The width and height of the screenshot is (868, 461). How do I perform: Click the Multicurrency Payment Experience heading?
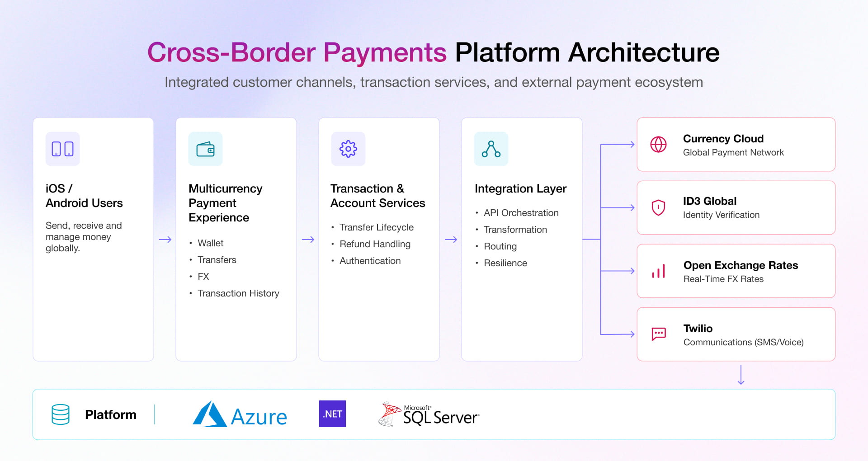[x=226, y=203]
